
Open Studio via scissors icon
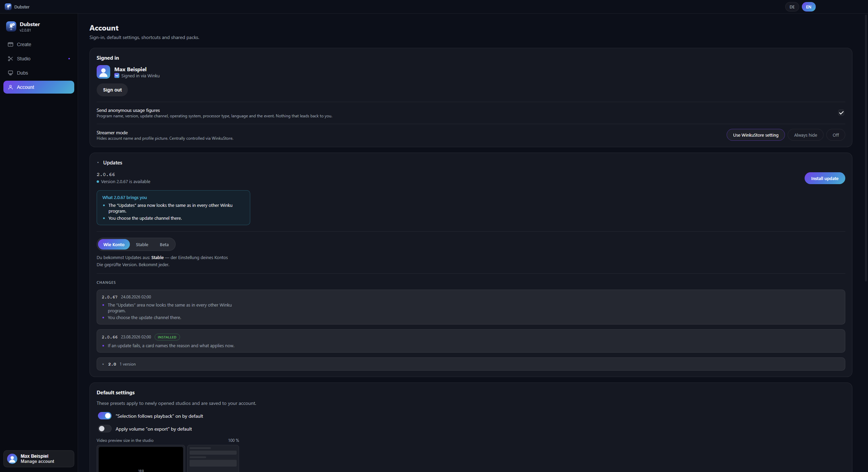point(11,59)
